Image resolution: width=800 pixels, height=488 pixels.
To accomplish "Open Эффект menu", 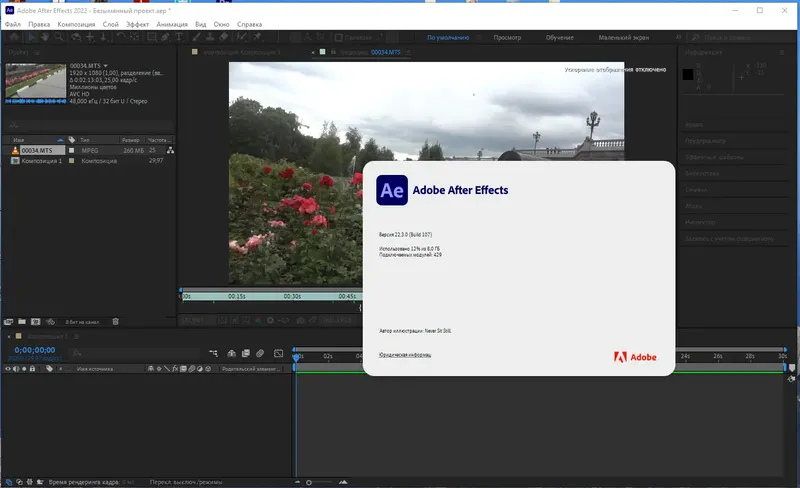I will 137,24.
